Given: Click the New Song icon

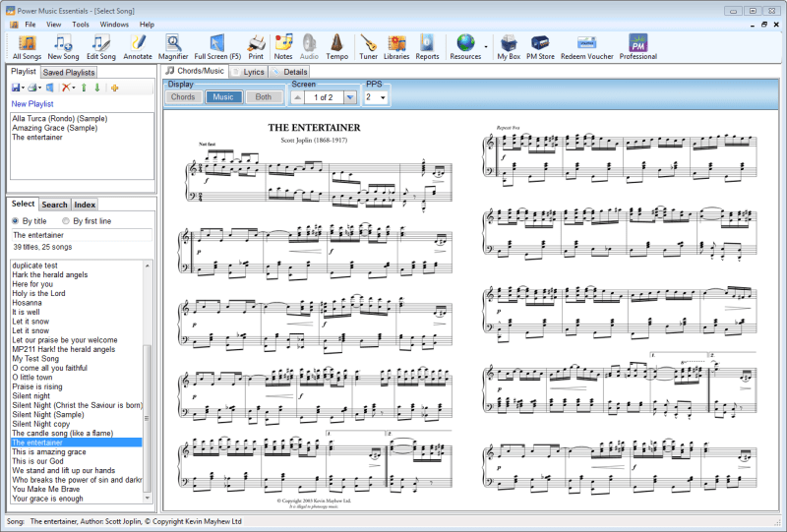Looking at the screenshot, I should pos(63,45).
